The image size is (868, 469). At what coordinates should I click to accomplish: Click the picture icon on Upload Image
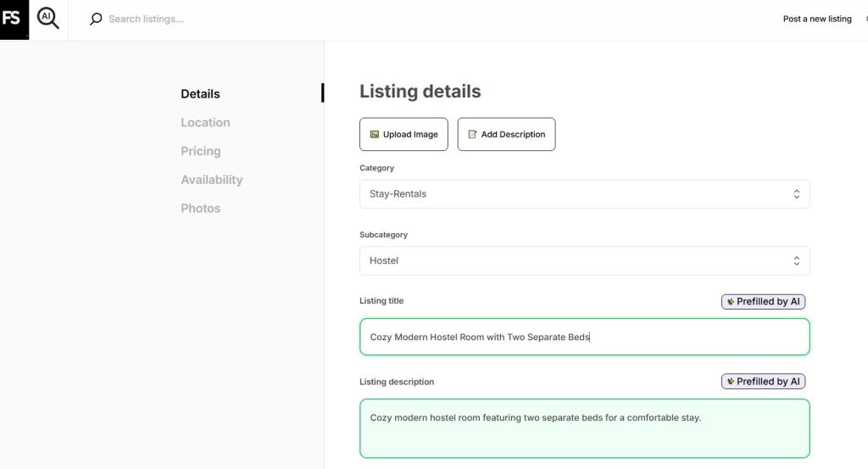point(374,134)
